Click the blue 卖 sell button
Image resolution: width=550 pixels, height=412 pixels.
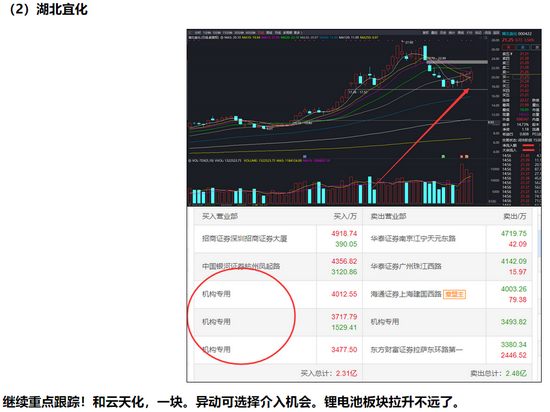point(523,47)
